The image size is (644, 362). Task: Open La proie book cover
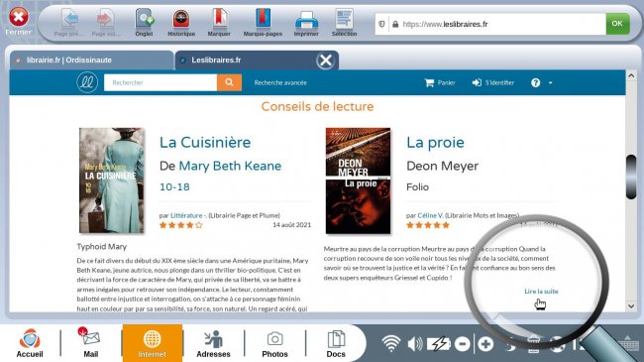358,181
